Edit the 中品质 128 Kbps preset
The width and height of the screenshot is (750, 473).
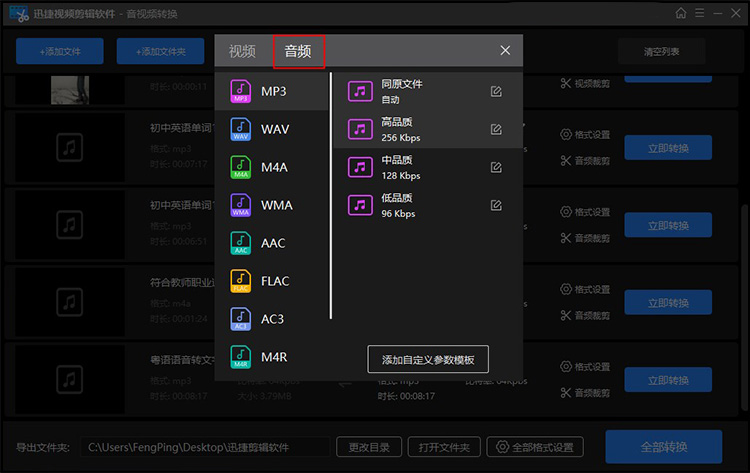pyautogui.click(x=496, y=167)
